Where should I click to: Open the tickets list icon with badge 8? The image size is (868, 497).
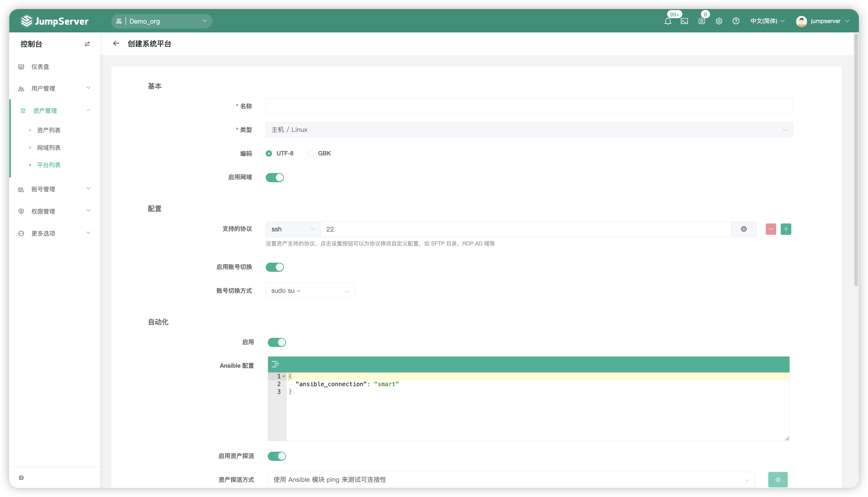tap(701, 21)
